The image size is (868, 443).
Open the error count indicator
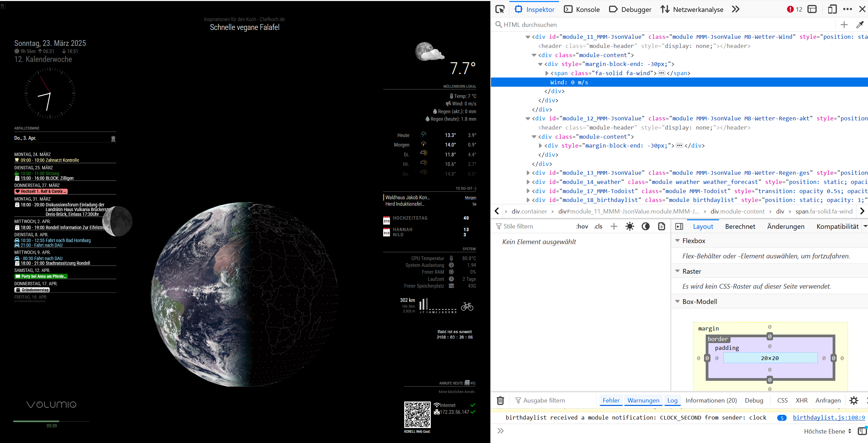[795, 9]
